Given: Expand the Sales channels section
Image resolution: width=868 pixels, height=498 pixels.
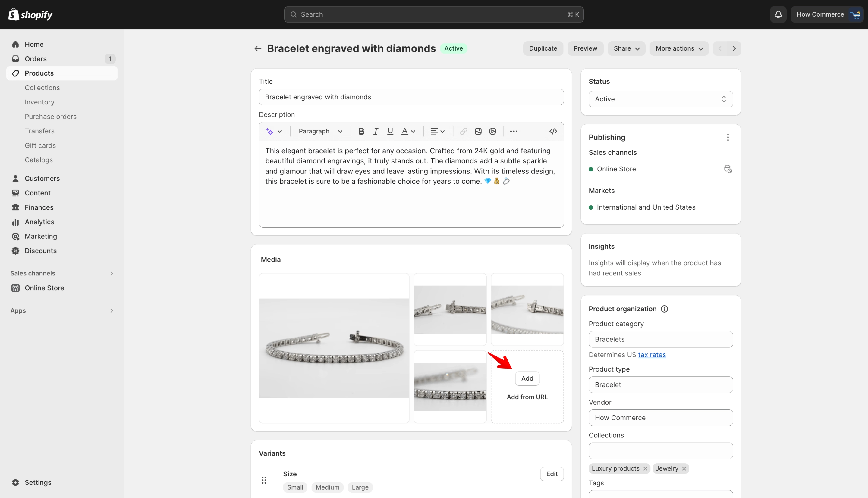Looking at the screenshot, I should pos(62,273).
